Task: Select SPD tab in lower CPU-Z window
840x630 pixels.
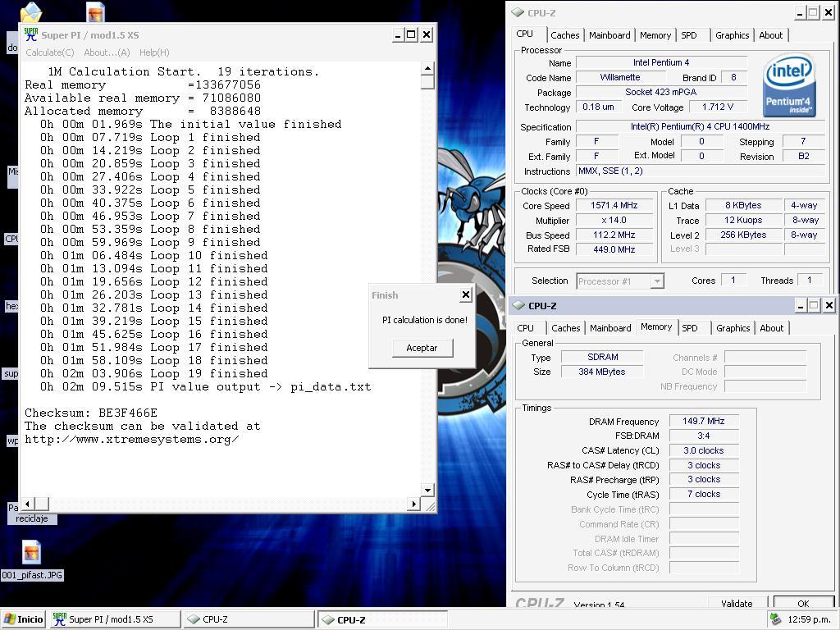Action: tap(690, 328)
